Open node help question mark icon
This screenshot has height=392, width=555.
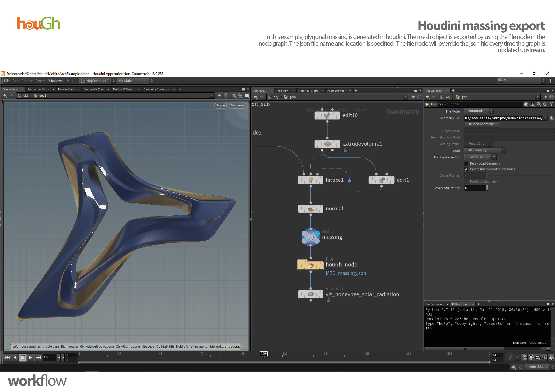551,104
